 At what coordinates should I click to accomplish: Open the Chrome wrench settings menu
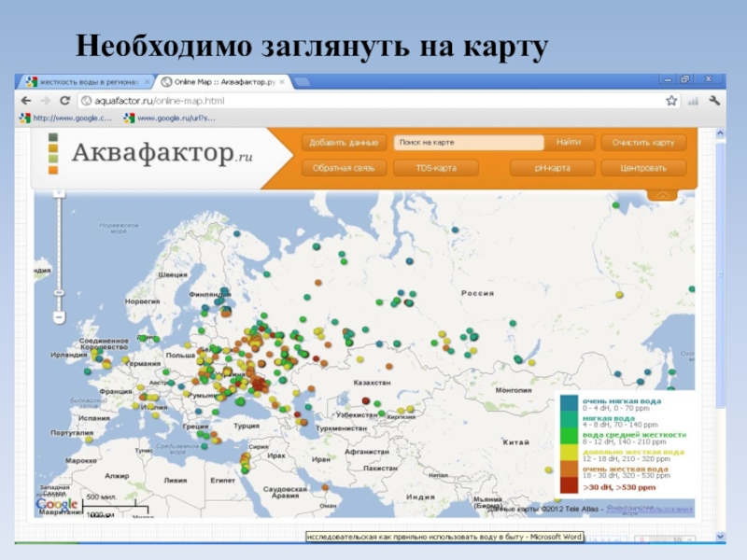coord(714,100)
